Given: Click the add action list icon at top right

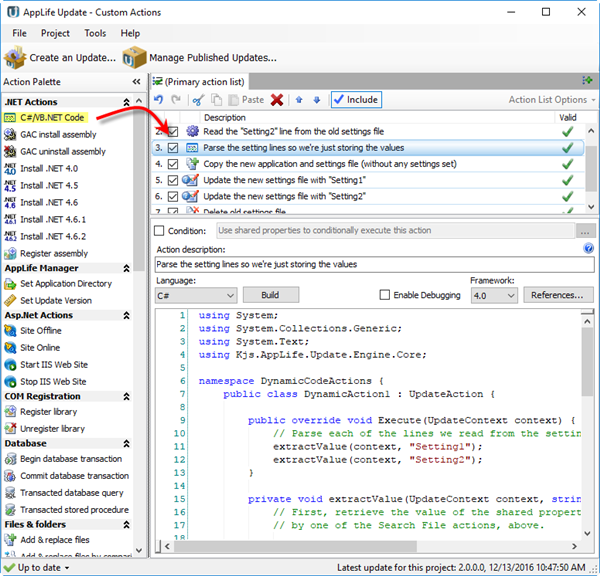Looking at the screenshot, I should [x=587, y=80].
